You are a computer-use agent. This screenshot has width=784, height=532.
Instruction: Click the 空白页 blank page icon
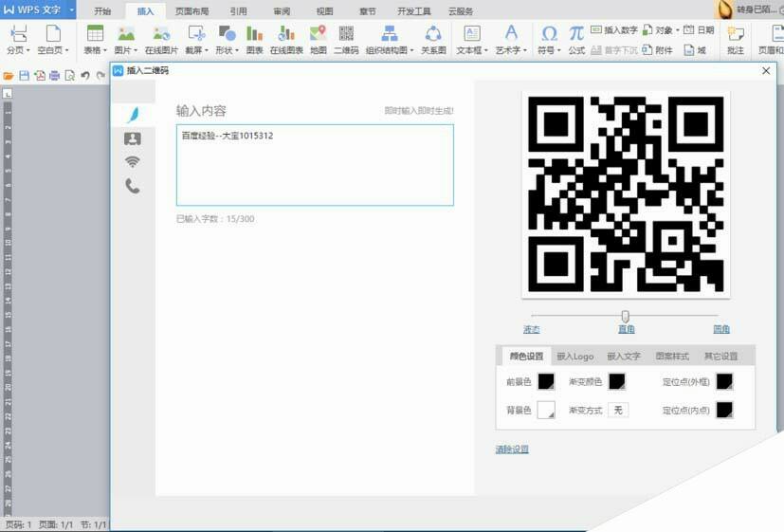(53, 34)
